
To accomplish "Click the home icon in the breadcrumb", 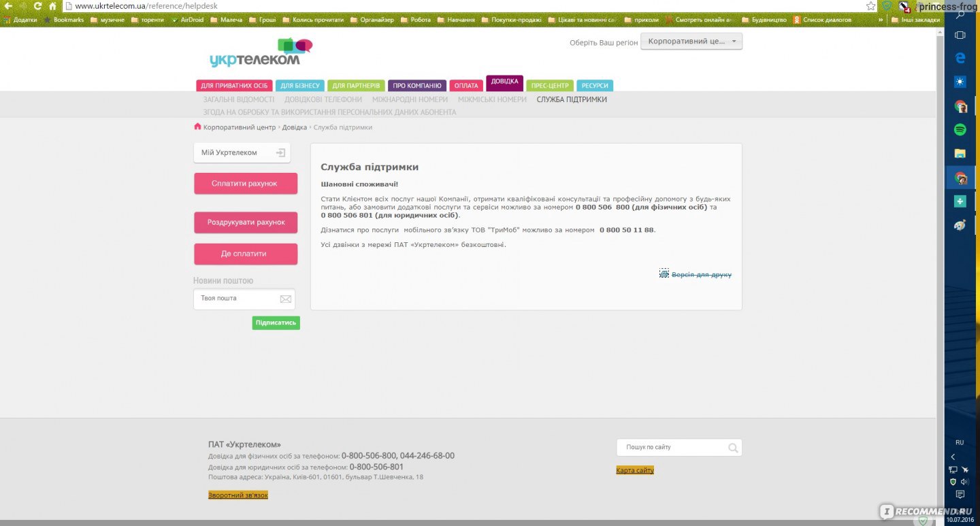I will tap(197, 127).
